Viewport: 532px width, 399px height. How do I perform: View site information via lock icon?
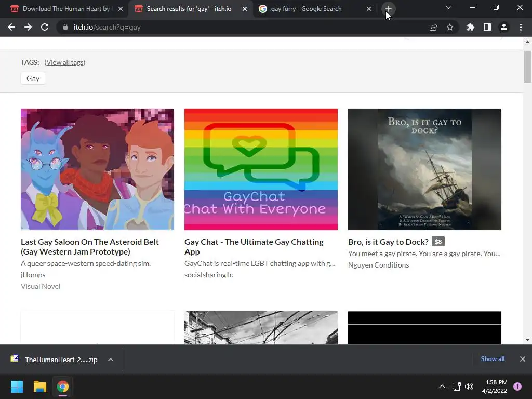pyautogui.click(x=65, y=27)
